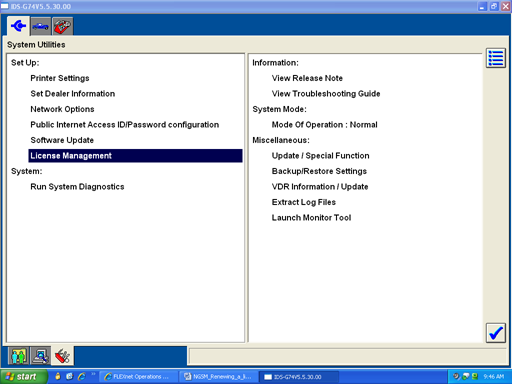The height and width of the screenshot is (384, 512).
Task: Expand quick launch chevron
Action: tap(93, 374)
